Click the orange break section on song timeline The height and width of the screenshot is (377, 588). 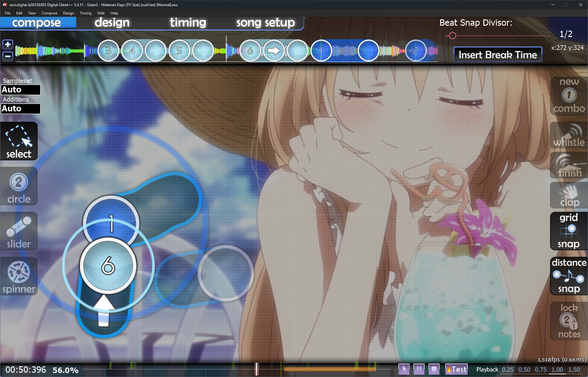pyautogui.click(x=330, y=369)
